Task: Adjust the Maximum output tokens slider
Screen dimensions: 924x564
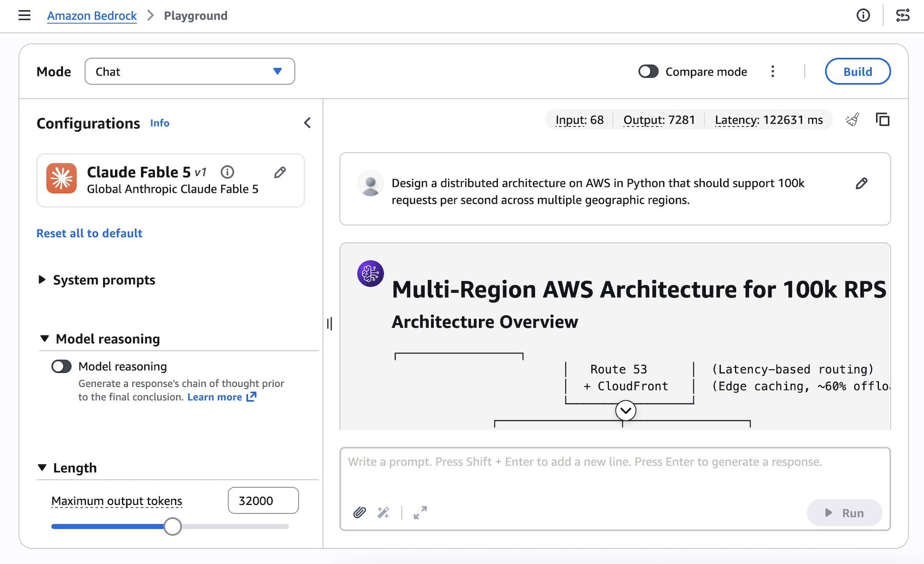Action: pos(172,527)
